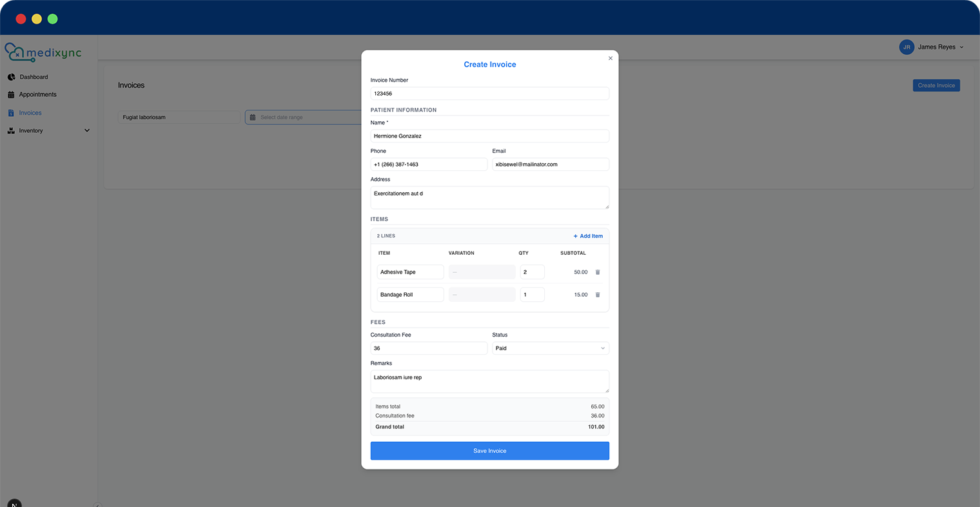Click the Adhesive Tape subtotal 50.00
Screen dimensions: 980x507
(x=581, y=272)
